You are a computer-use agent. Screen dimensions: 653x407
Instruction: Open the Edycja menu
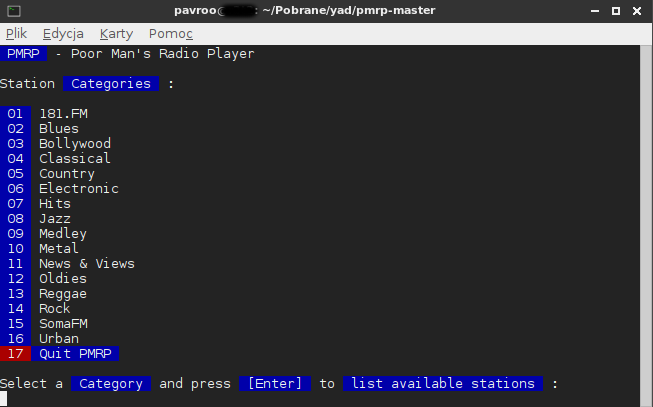[x=63, y=33]
